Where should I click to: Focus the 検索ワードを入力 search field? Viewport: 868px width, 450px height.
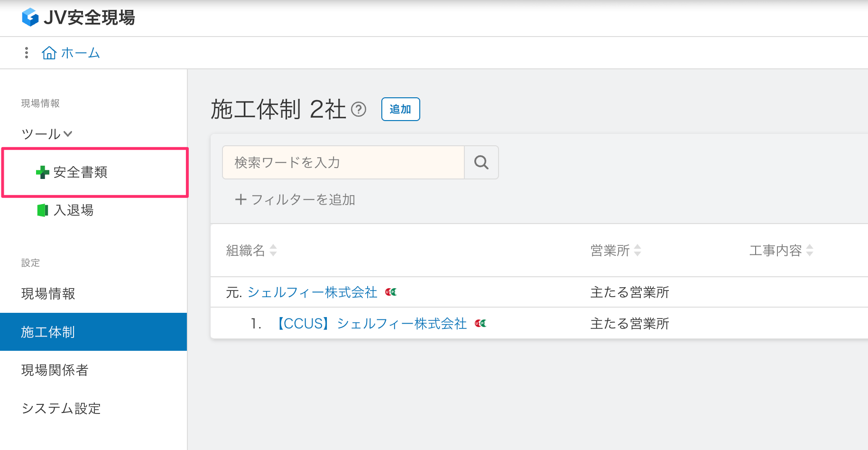343,162
